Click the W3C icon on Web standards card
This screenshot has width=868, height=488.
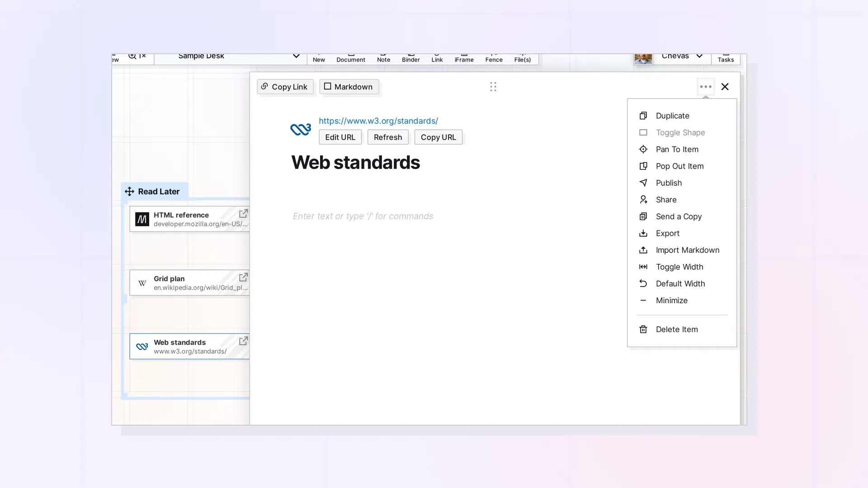pos(142,347)
